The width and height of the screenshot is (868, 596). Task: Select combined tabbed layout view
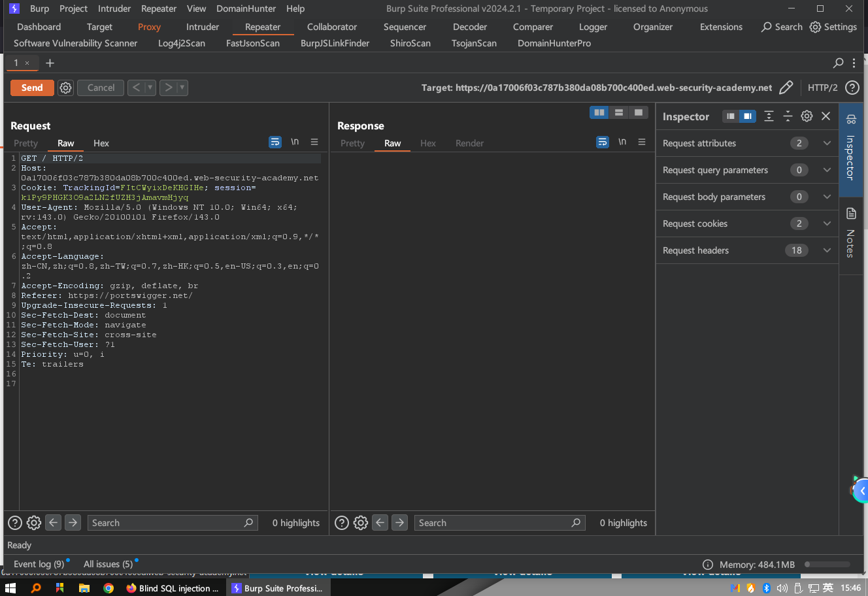(639, 112)
